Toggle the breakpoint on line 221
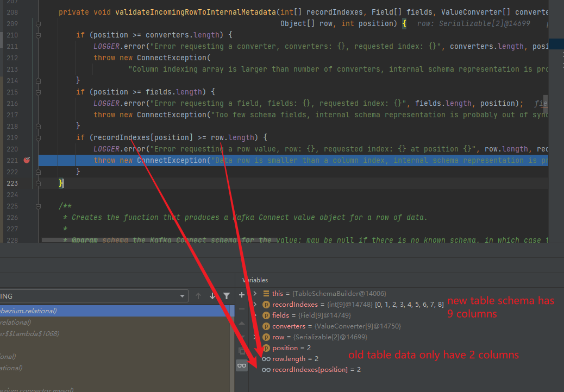The image size is (564, 392). point(27,160)
